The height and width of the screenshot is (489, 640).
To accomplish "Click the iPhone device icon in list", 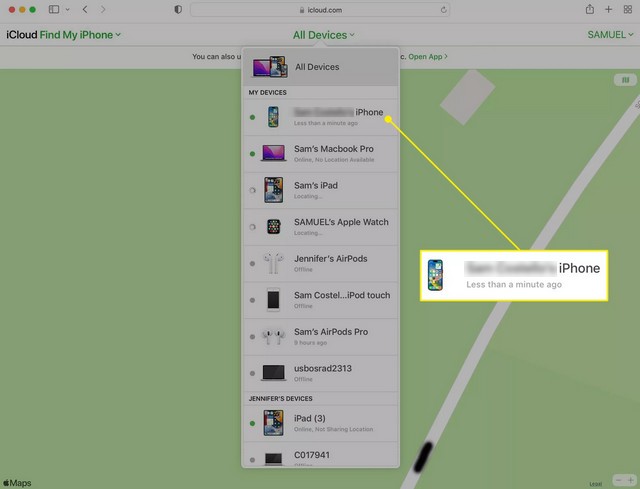I will pos(273,117).
